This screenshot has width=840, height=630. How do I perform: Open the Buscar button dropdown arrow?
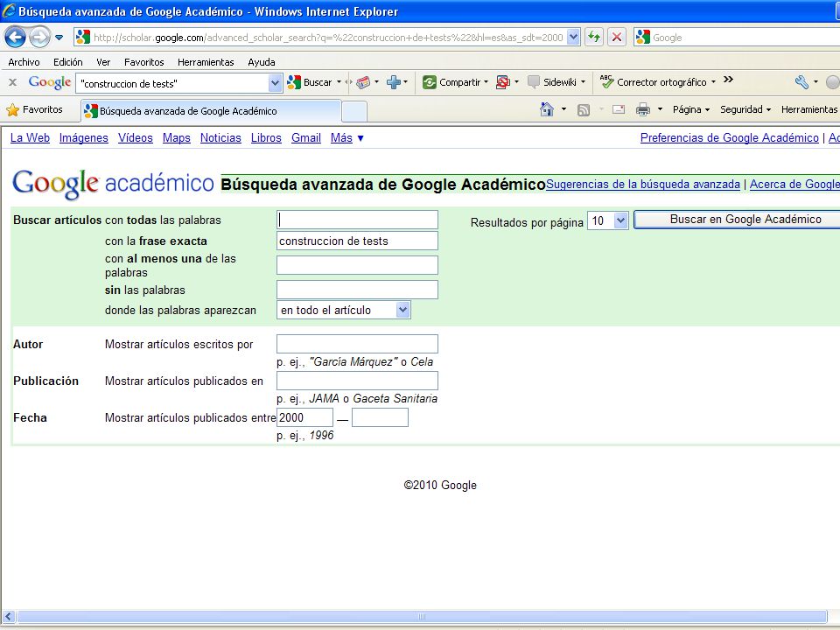tap(339, 82)
